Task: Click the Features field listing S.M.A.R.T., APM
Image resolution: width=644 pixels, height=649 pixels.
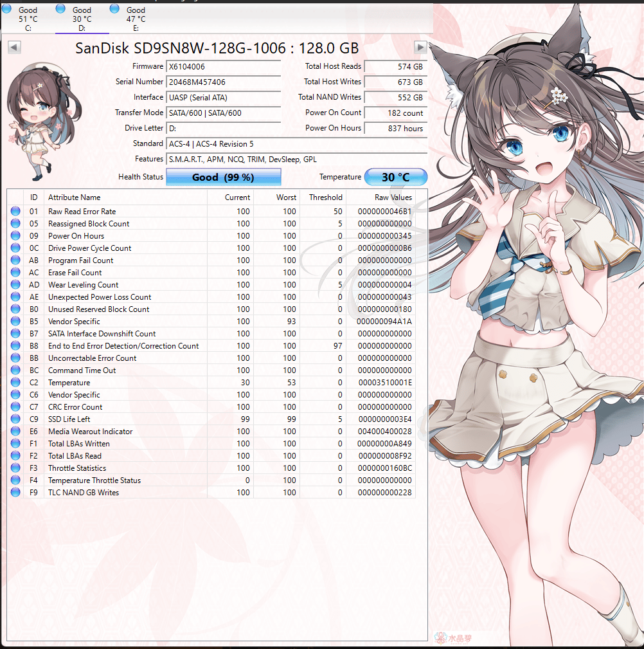Action: click(x=296, y=160)
